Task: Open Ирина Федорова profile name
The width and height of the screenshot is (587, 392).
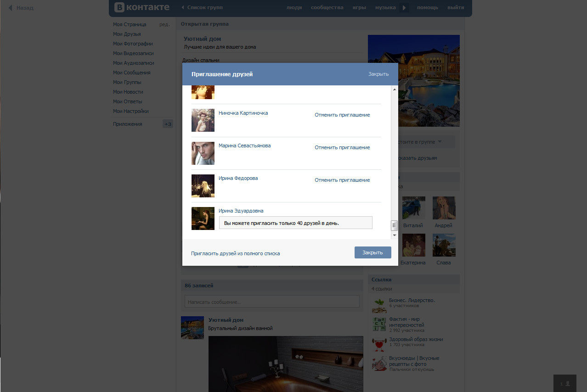Action: [238, 178]
